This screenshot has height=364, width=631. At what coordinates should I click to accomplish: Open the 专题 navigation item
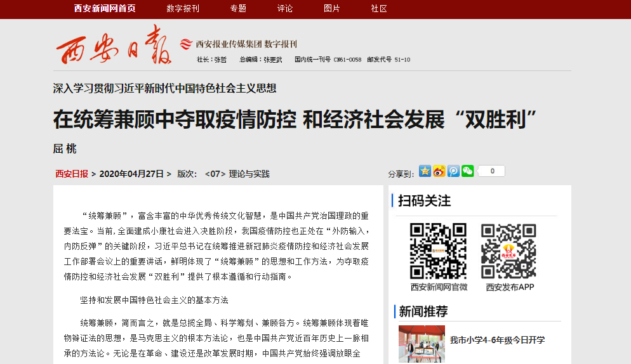pos(238,8)
